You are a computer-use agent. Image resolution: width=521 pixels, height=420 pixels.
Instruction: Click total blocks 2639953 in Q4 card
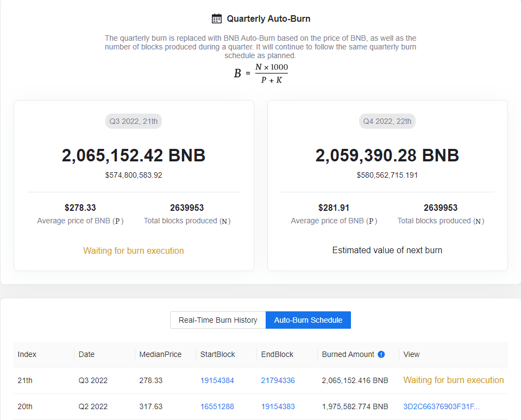[441, 208]
